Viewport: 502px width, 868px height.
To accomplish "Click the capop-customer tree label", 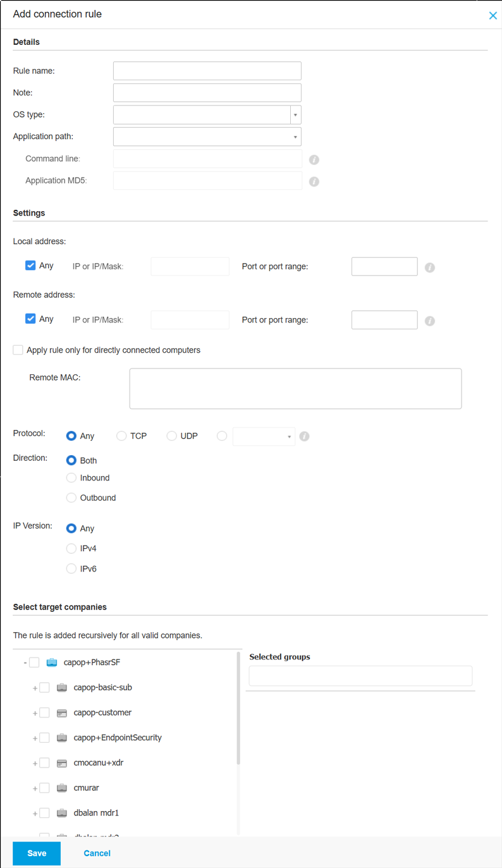I will [x=102, y=712].
